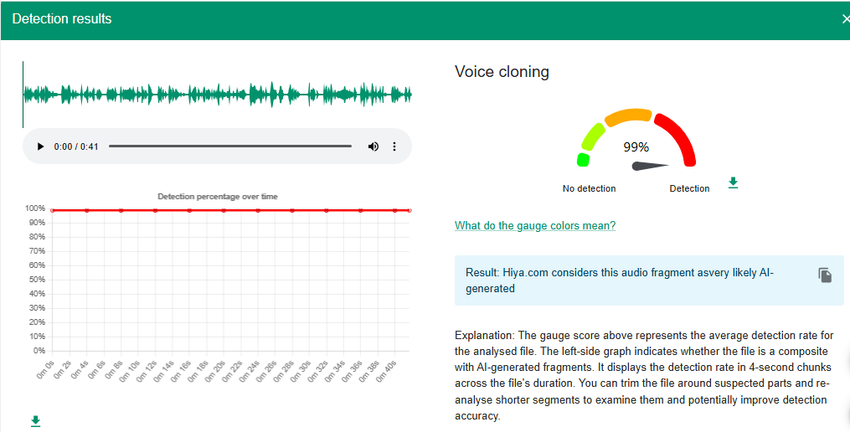Click the 'No detection' gauge label

pyautogui.click(x=589, y=189)
